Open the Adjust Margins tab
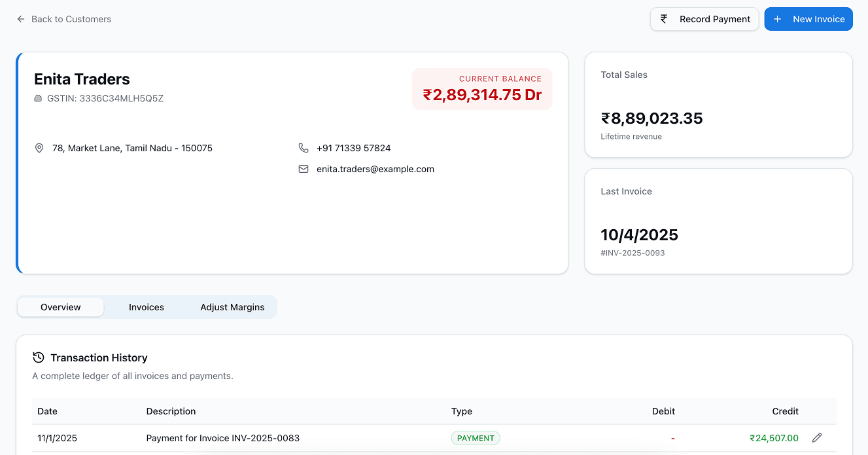 click(x=232, y=306)
